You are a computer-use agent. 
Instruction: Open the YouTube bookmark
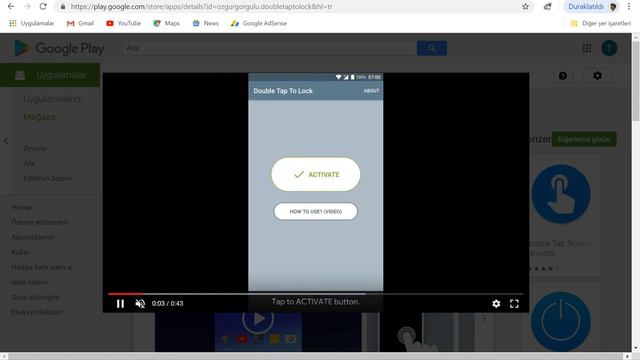[x=123, y=23]
